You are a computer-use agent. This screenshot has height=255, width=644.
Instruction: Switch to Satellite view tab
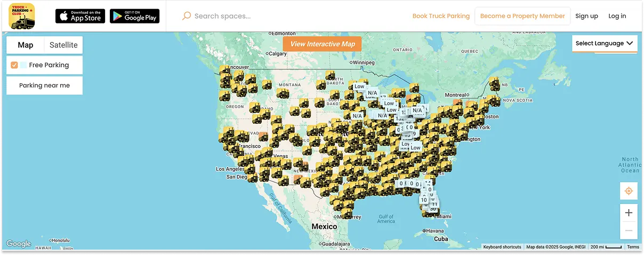[x=63, y=45]
